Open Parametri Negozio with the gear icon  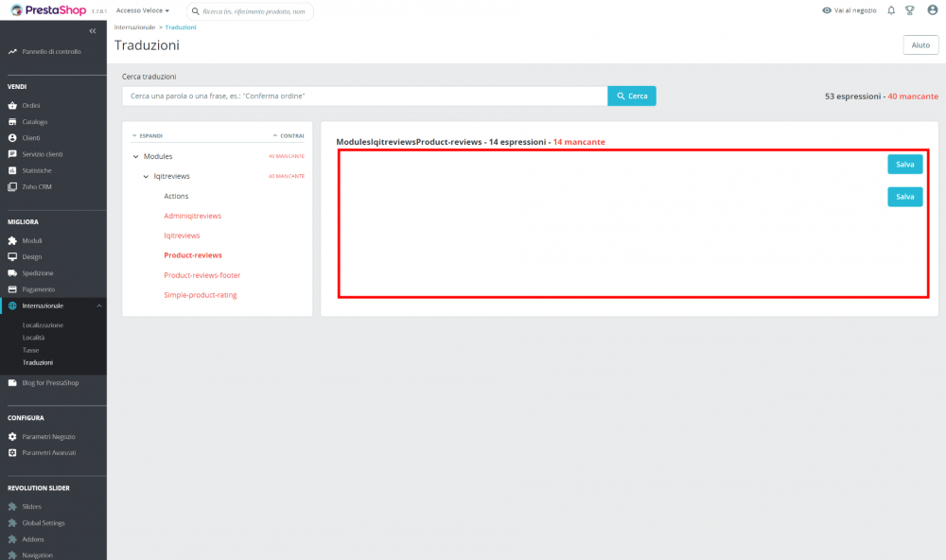12,435
